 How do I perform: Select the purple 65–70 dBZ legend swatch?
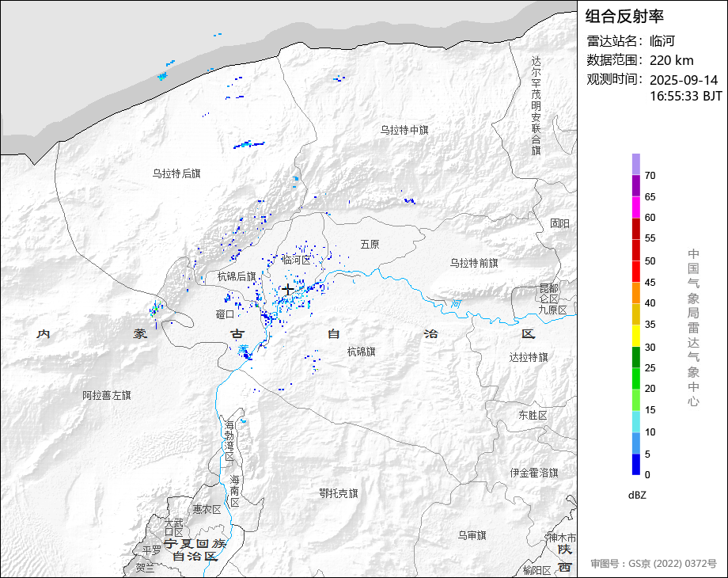[636, 186]
